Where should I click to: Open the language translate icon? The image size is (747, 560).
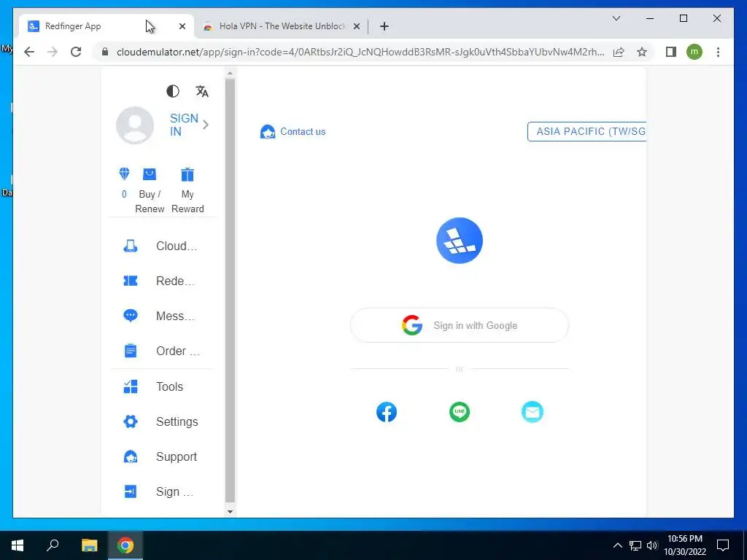[x=202, y=91]
